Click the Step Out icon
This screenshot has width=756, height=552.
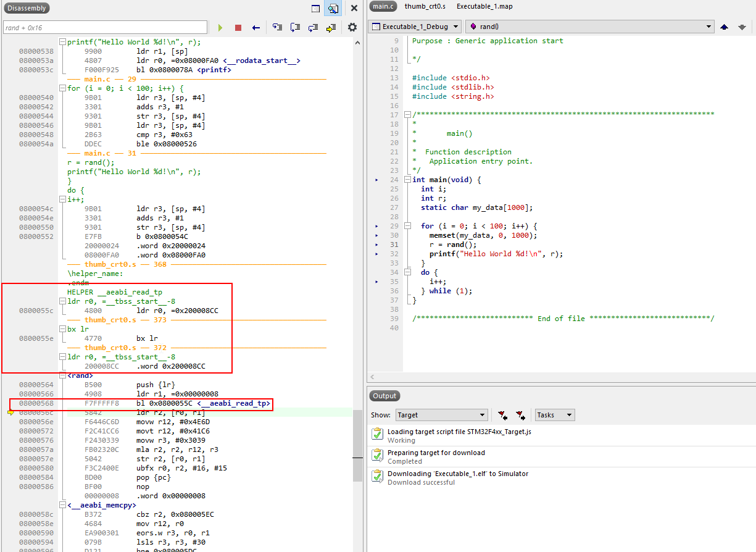313,27
